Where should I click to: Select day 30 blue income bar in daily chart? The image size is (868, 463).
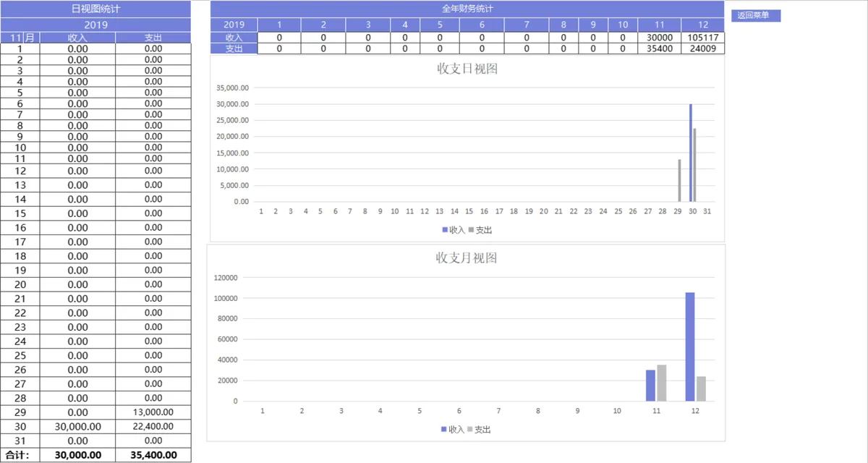coord(691,153)
